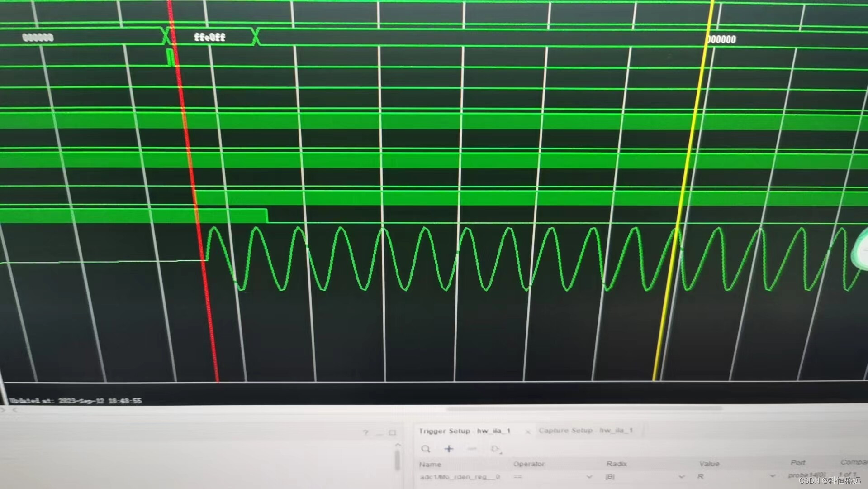The image size is (868, 489).
Task: Maximize the lower-left panel
Action: click(x=393, y=432)
